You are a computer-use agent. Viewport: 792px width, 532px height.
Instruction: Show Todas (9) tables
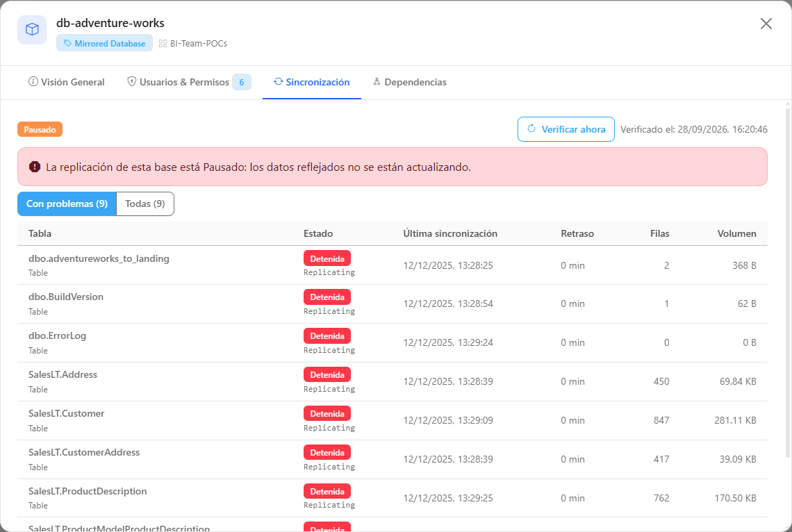[x=145, y=204]
